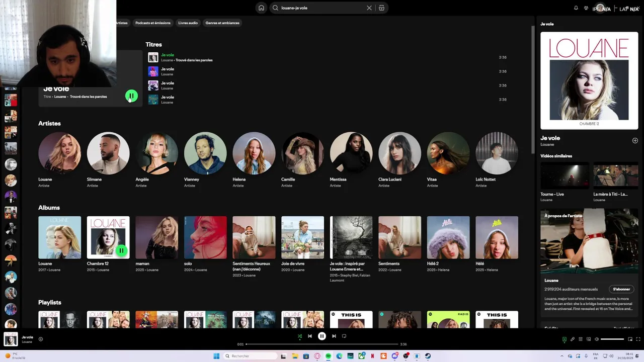The width and height of the screenshot is (644, 362).
Task: Open Steam from the taskbar
Action: pyautogui.click(x=428, y=356)
